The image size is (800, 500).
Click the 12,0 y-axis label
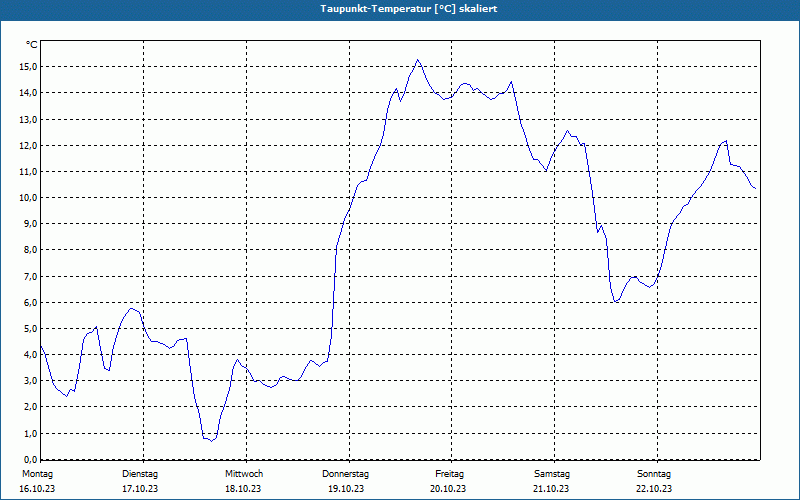tap(28, 145)
